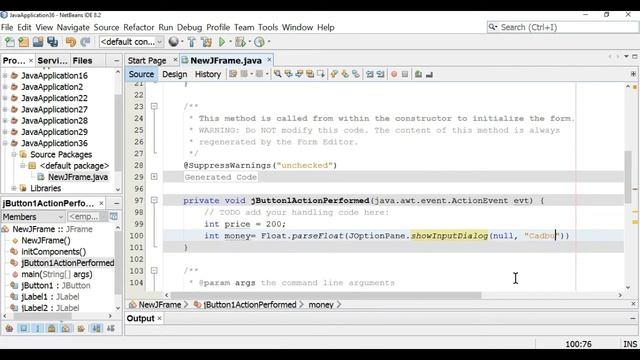Image resolution: width=640 pixels, height=360 pixels.
Task: Collapse jButton1ActionPerformed method fold on line 97
Action: click(154, 200)
